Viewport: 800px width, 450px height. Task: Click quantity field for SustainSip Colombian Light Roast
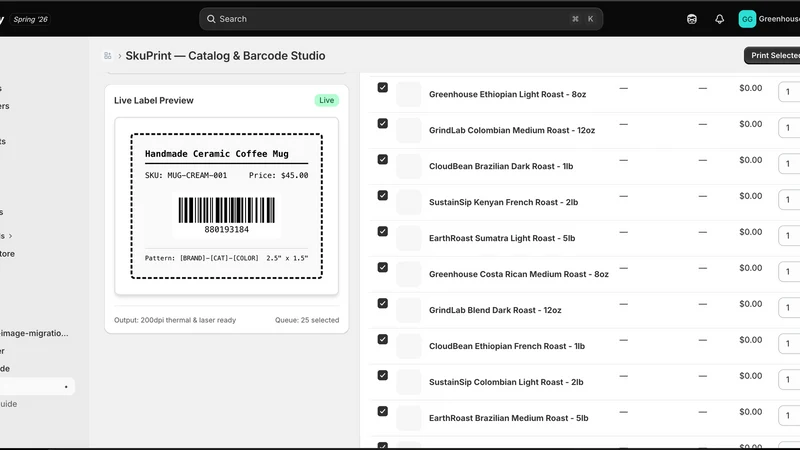coord(789,380)
